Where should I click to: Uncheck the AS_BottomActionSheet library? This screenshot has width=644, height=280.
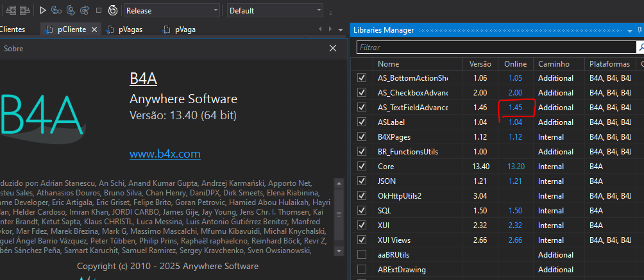361,78
